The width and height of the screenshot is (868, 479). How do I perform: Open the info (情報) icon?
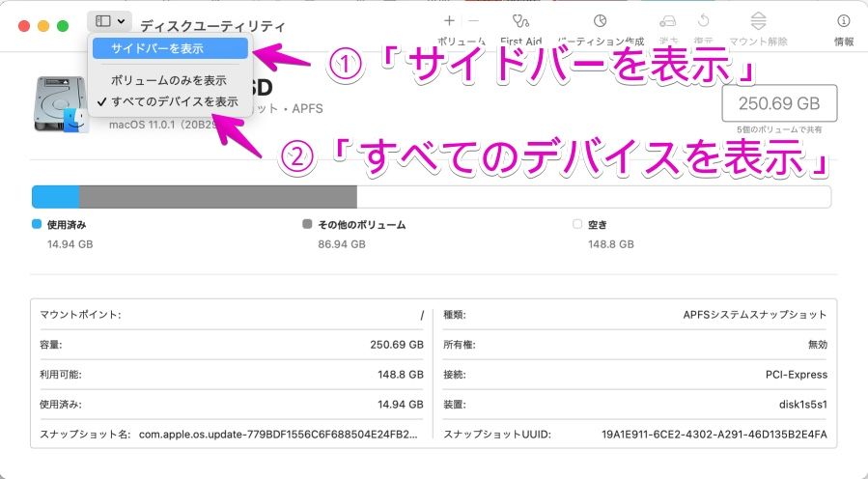[844, 21]
